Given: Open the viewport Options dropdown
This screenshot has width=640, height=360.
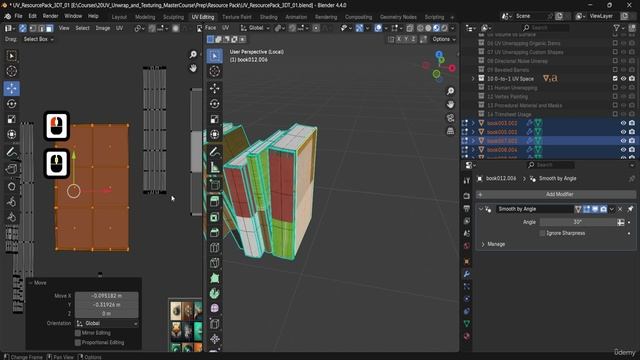Looking at the screenshot, I should [x=444, y=39].
